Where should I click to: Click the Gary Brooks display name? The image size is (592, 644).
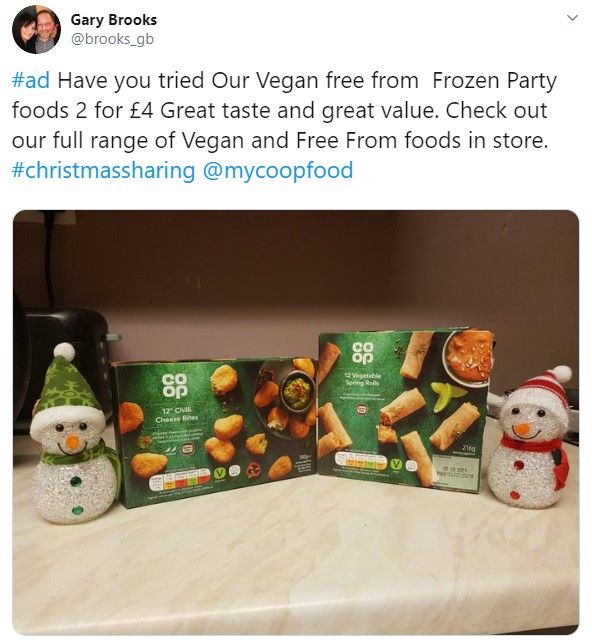tap(114, 20)
